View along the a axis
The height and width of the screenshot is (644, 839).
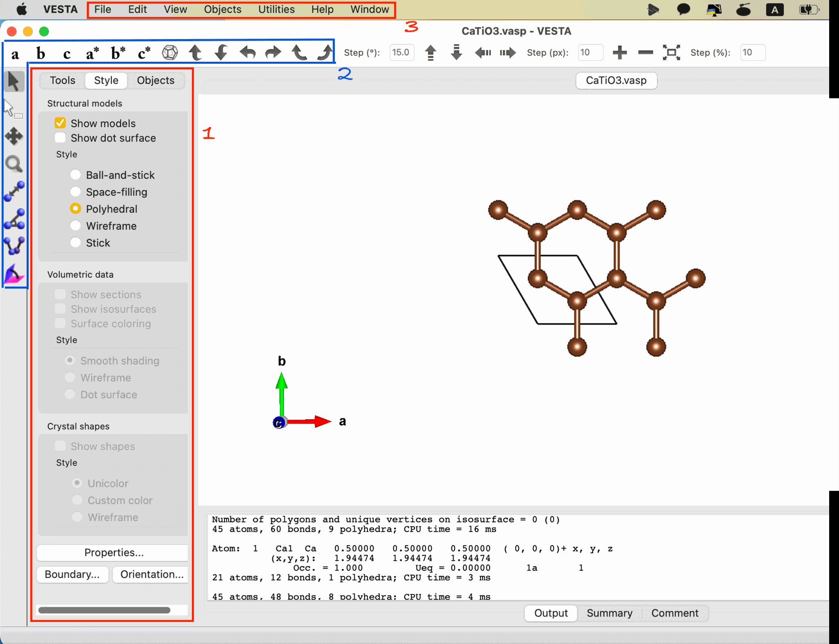[15, 53]
